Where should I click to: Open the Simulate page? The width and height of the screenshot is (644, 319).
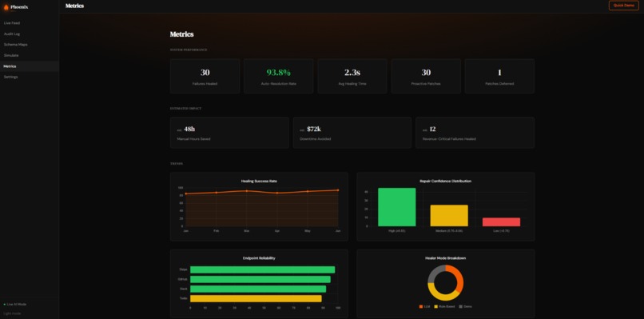click(x=11, y=55)
